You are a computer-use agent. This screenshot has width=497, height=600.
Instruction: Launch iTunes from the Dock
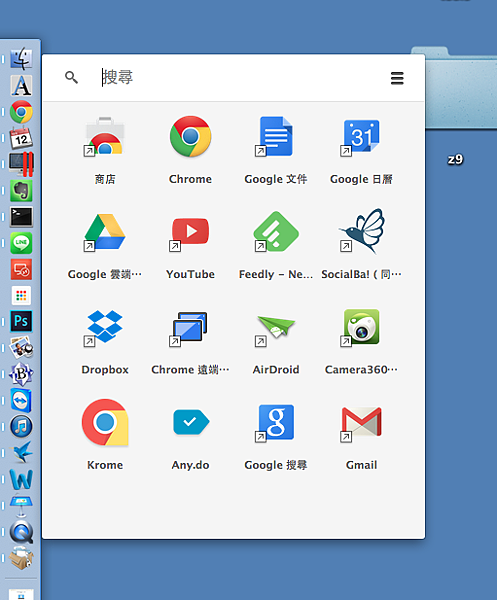click(x=21, y=426)
